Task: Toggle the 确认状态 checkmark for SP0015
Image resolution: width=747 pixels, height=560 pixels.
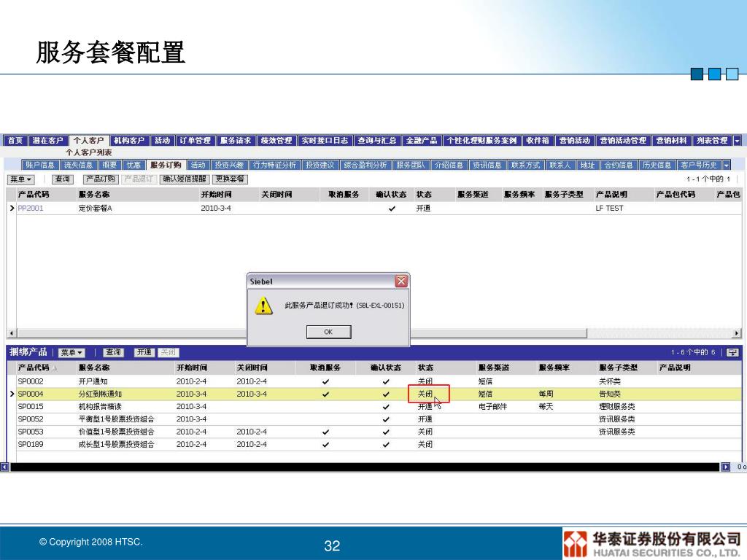Action: coord(386,407)
